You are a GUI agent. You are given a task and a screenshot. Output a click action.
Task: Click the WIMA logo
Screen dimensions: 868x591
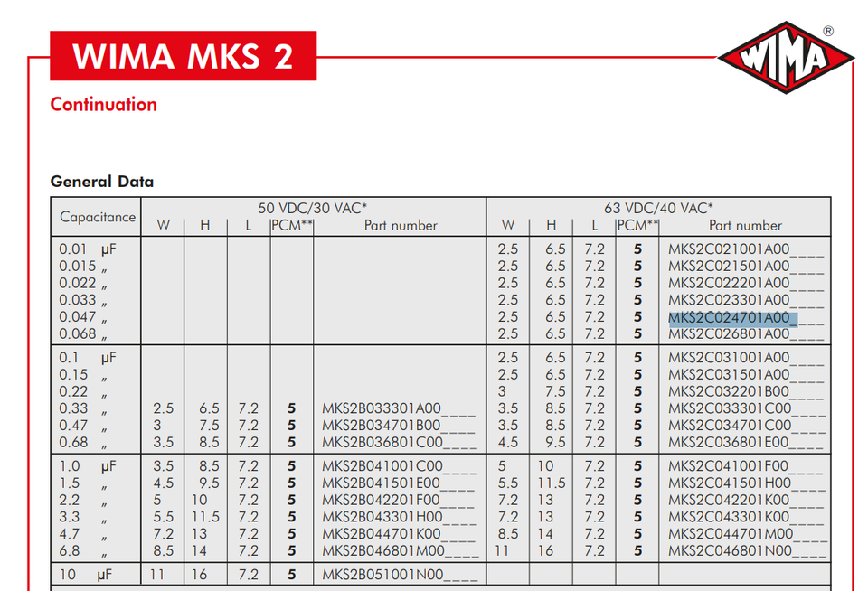click(786, 60)
